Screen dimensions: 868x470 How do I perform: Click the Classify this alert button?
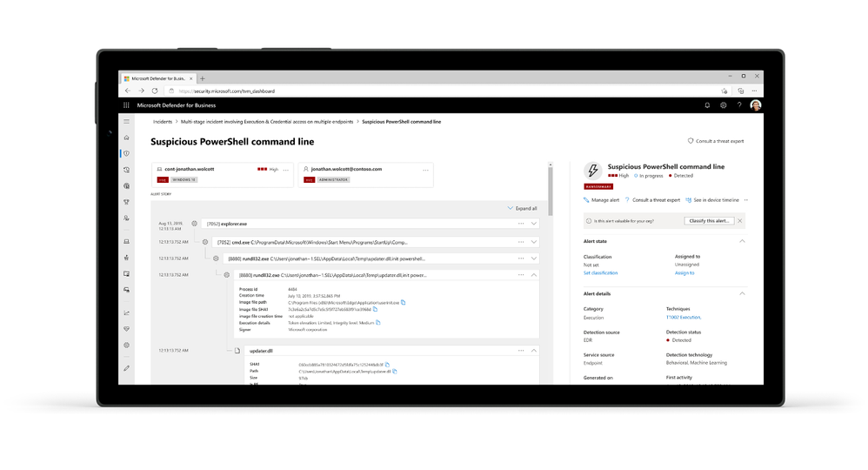click(x=709, y=220)
